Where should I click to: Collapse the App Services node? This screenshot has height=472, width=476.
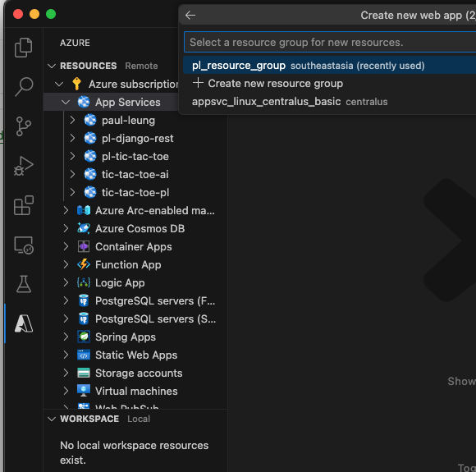pyautogui.click(x=66, y=102)
